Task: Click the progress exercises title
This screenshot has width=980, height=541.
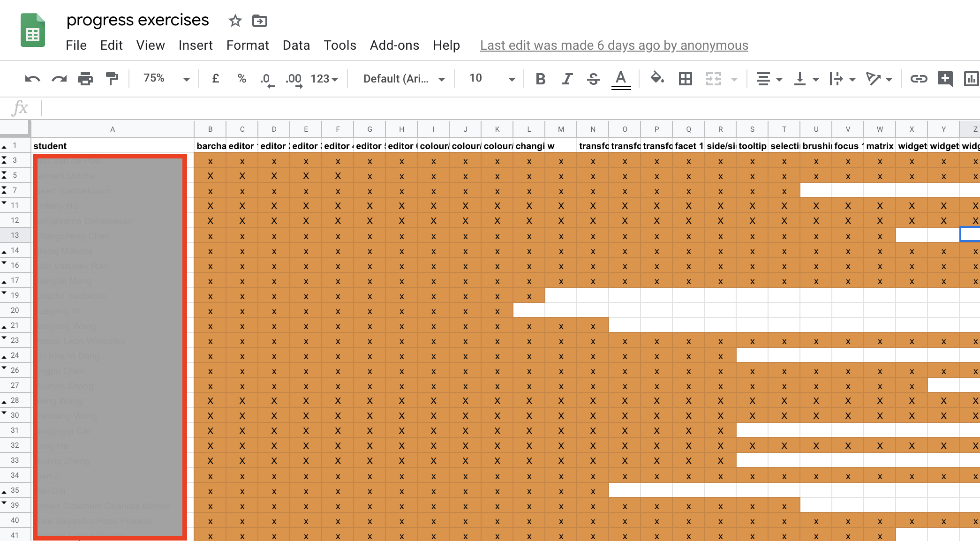Action: (x=137, y=20)
